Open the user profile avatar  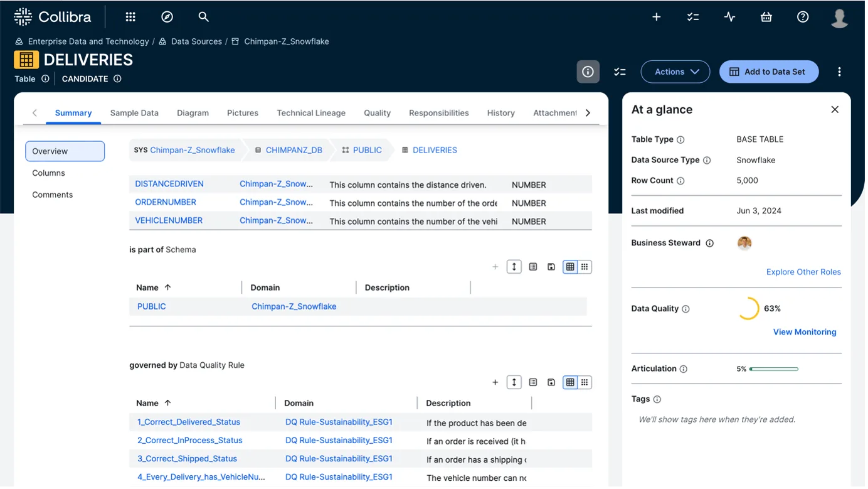tap(840, 18)
